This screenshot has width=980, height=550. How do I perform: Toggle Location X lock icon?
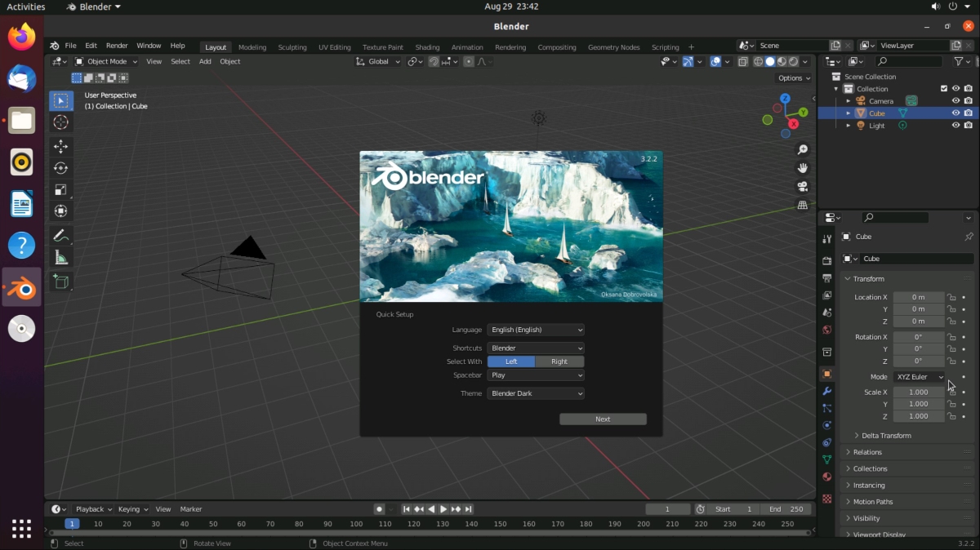point(952,297)
